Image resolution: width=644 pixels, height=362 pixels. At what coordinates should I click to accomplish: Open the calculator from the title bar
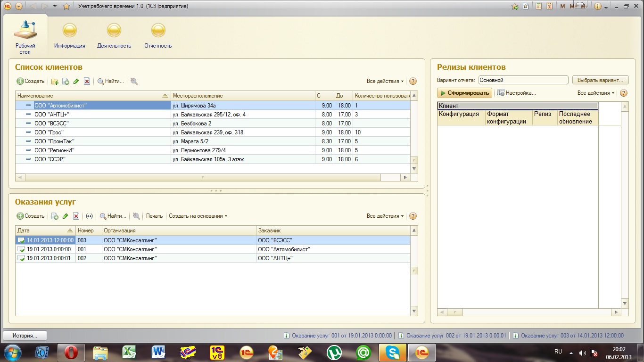538,6
